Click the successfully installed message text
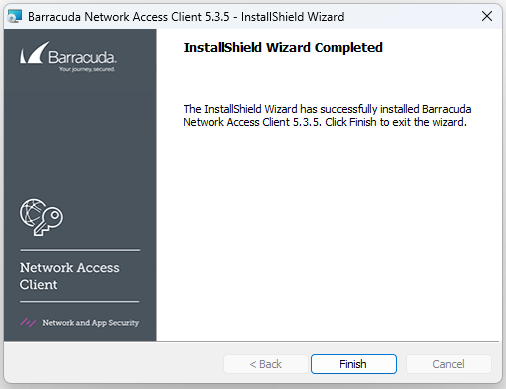The height and width of the screenshot is (389, 506). pos(327,116)
